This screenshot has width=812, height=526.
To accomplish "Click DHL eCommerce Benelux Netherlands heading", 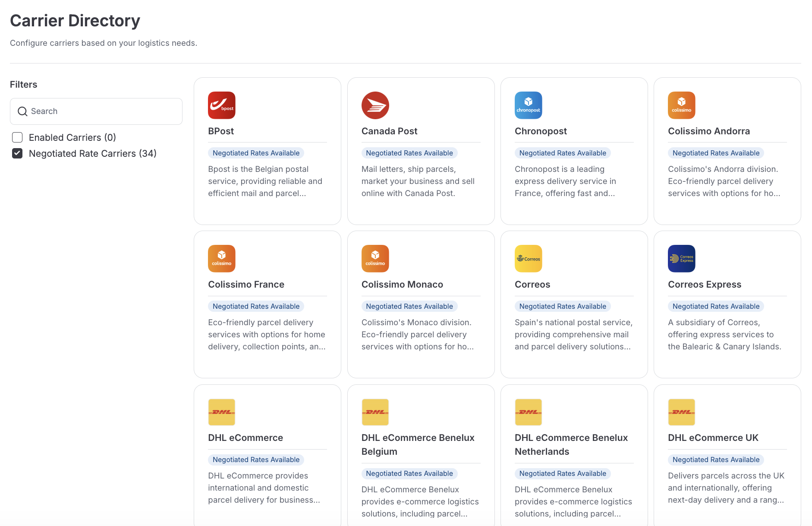I will point(571,444).
